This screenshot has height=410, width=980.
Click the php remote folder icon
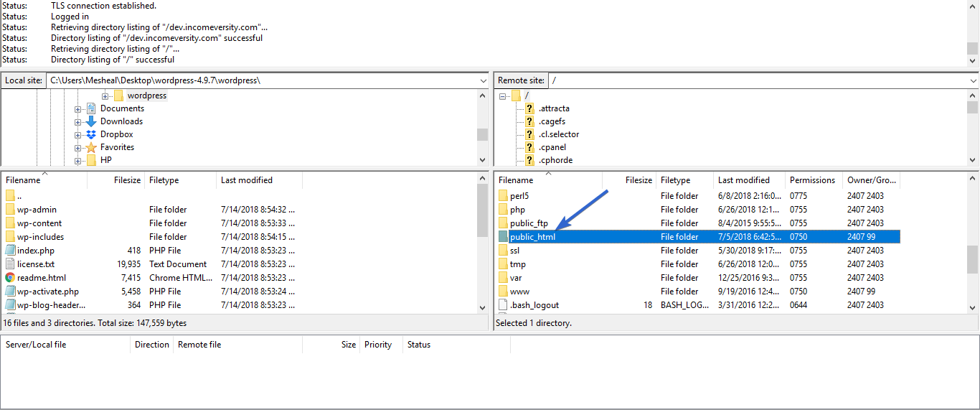click(503, 210)
